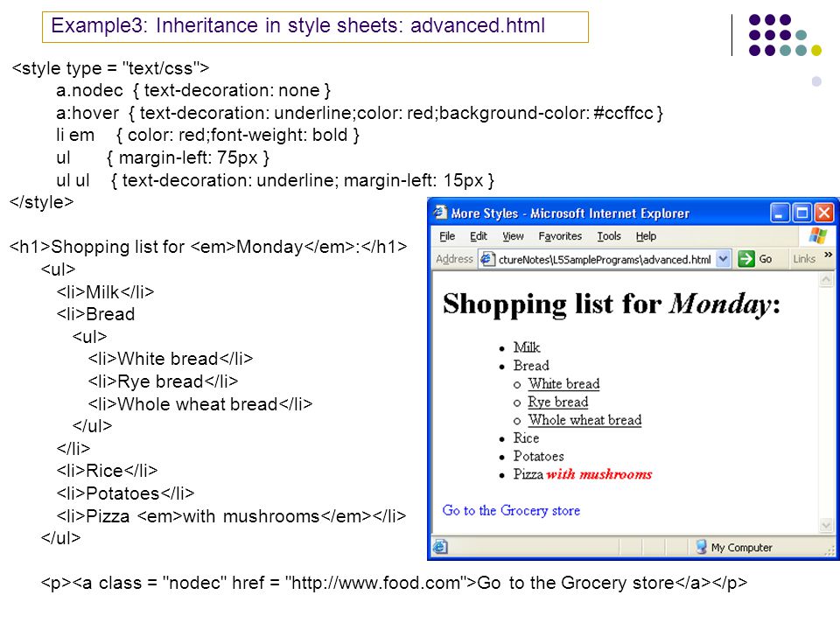Click the nodec anchor tag code line
Screen dimensions: 840x630
pos(394,583)
